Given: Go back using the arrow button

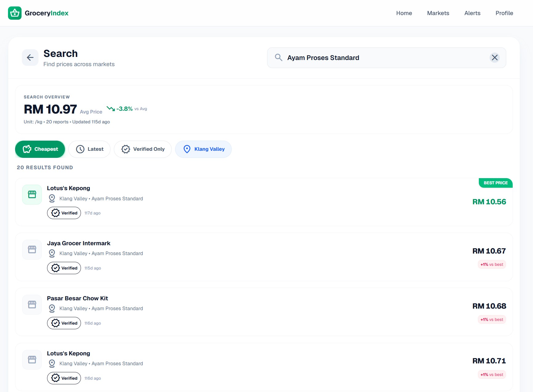Looking at the screenshot, I should click(30, 58).
